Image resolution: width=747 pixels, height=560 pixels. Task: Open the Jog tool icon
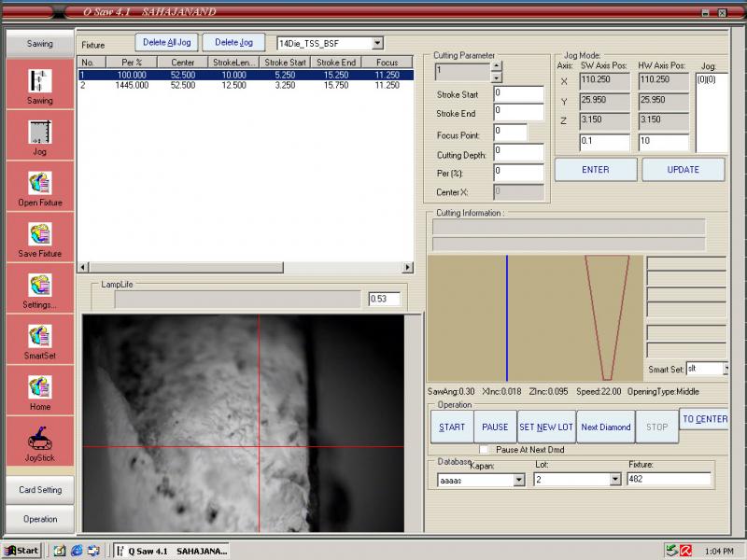click(39, 132)
